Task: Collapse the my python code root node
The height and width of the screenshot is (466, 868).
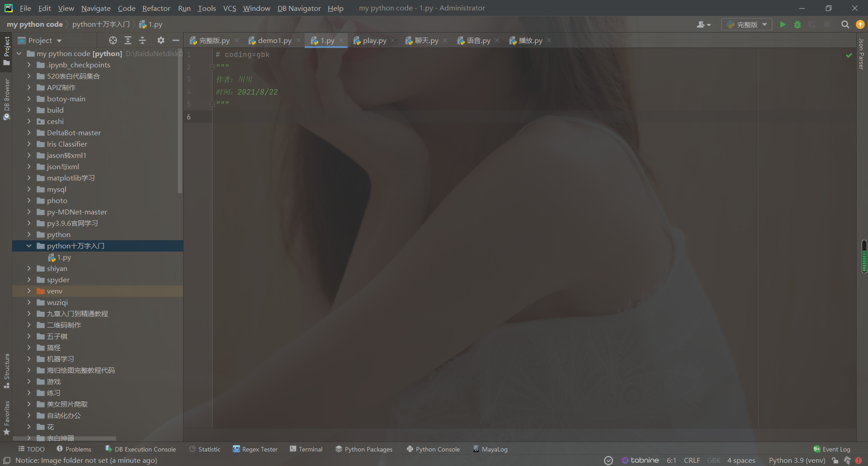Action: pyautogui.click(x=19, y=53)
